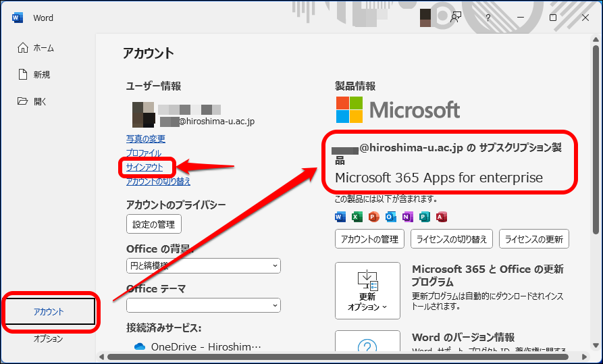Click the Access product icon
Screen dimensions: 603x364
pyautogui.click(x=442, y=217)
